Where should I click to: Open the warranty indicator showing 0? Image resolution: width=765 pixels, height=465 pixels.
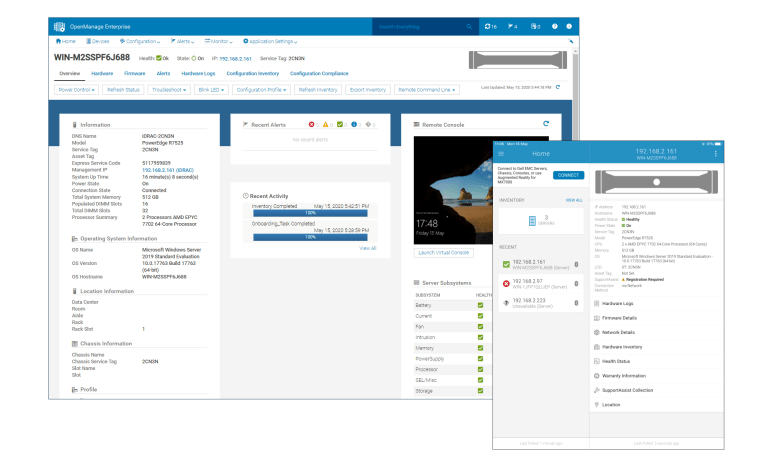[535, 27]
